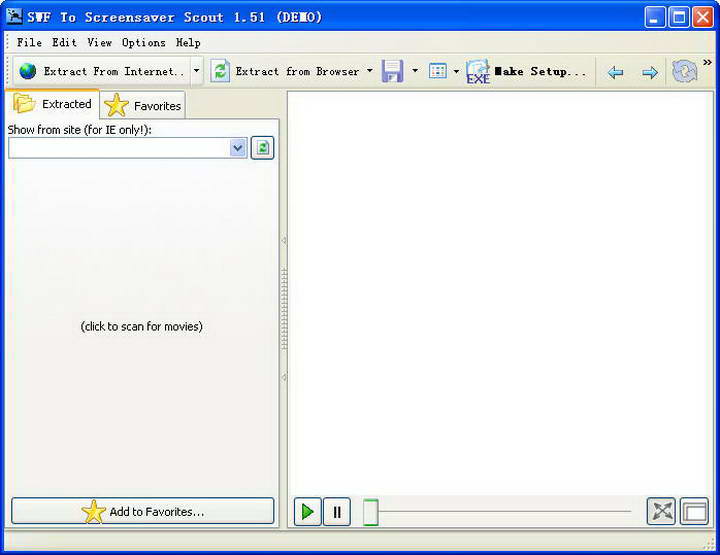Expand Extract from Browser dropdown arrow
The width and height of the screenshot is (720, 555).
click(370, 71)
